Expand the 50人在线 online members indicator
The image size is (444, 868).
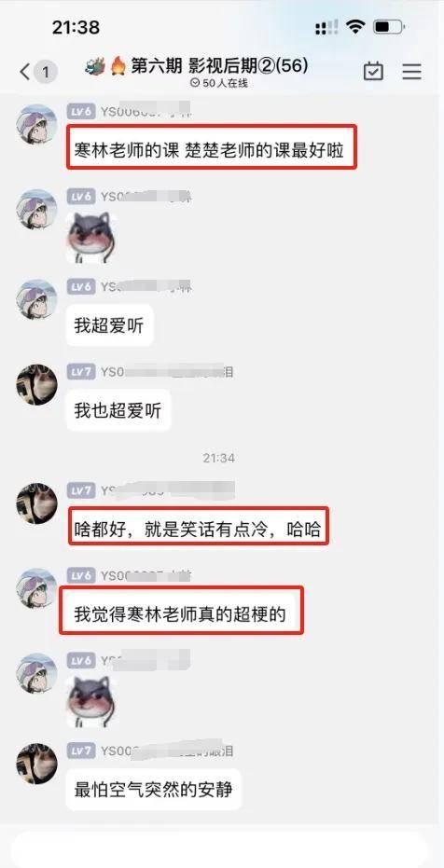(x=218, y=83)
